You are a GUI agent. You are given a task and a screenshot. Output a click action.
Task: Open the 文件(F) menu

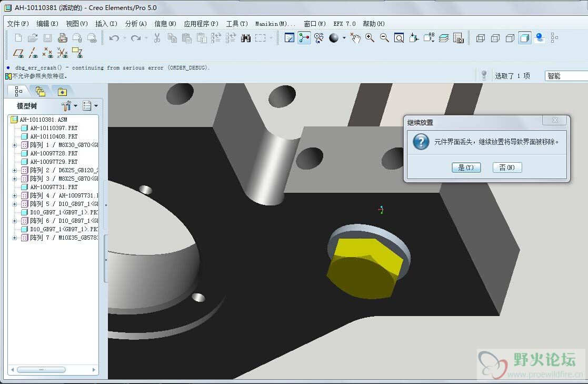click(17, 24)
